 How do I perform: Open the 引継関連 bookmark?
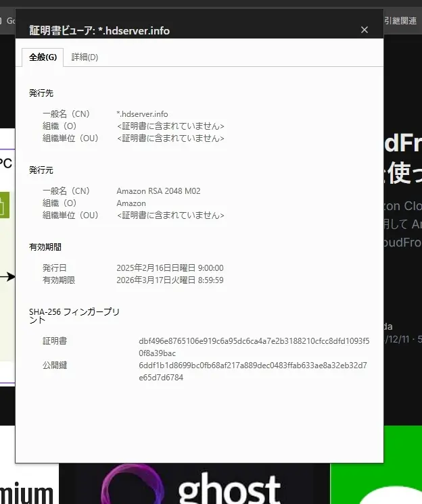(x=400, y=20)
